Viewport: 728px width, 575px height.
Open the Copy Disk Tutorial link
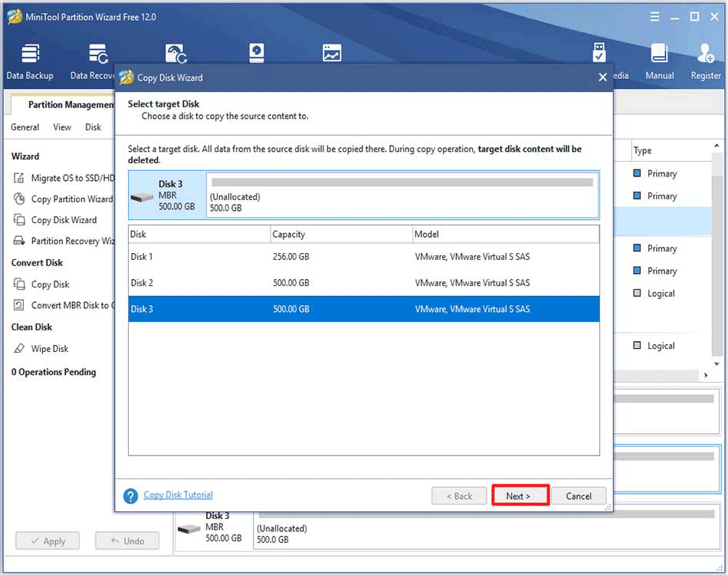(x=179, y=495)
